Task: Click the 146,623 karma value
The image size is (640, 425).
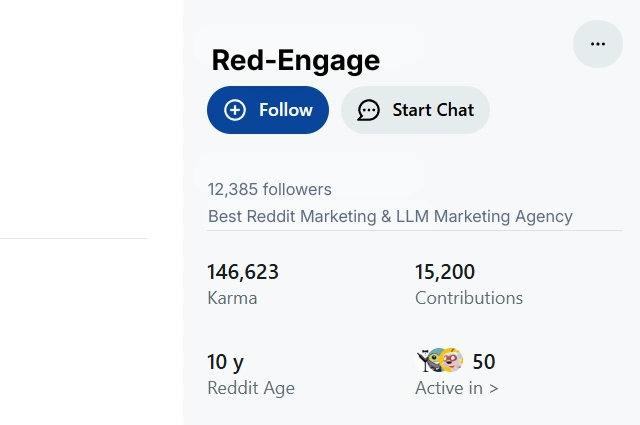Action: [x=243, y=272]
